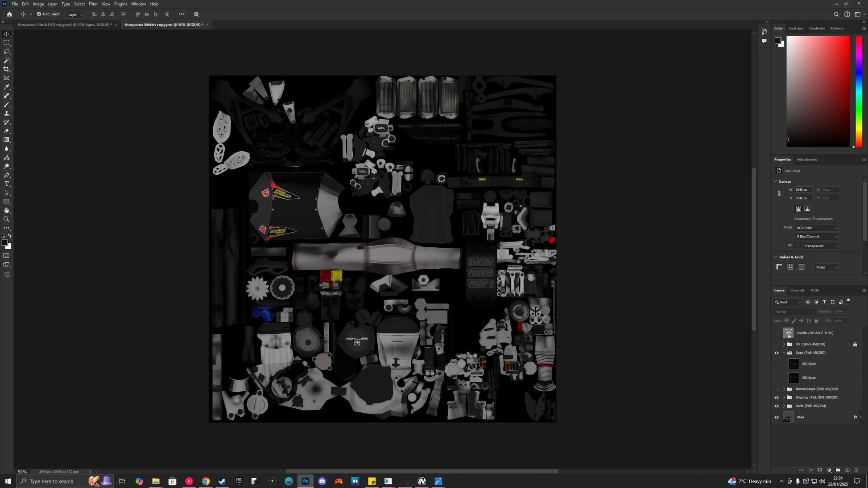This screenshot has height=488, width=868.
Task: Select the Eraser tool
Action: 7,131
